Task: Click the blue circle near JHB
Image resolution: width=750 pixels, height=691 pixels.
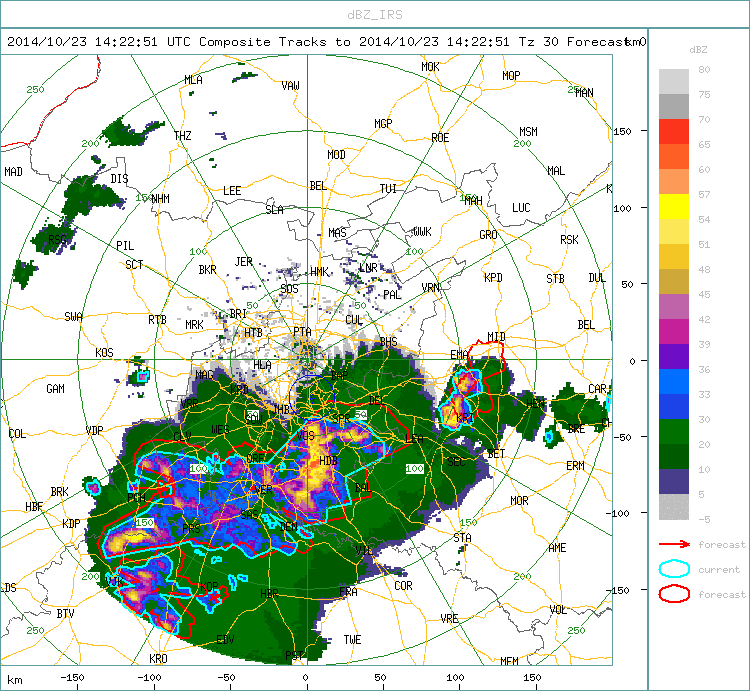Action: pyautogui.click(x=311, y=396)
